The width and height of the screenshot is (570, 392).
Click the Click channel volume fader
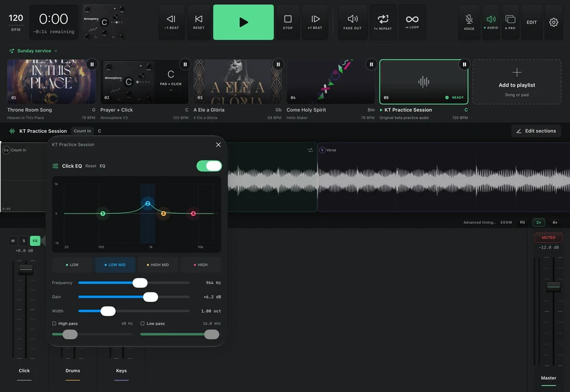(26, 269)
